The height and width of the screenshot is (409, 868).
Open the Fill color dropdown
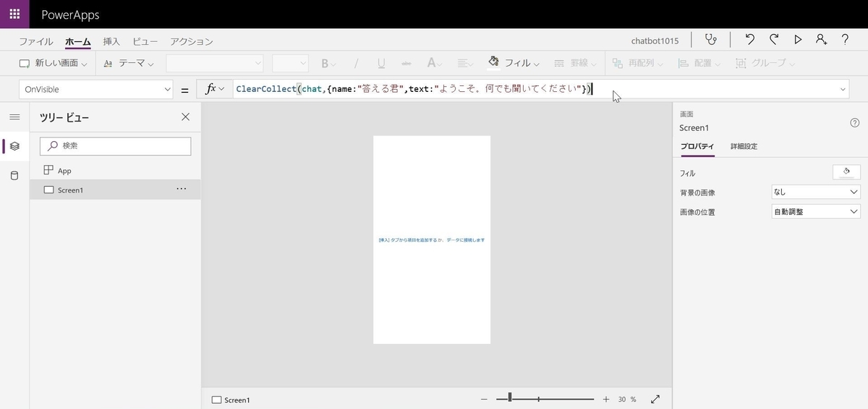[x=514, y=63]
